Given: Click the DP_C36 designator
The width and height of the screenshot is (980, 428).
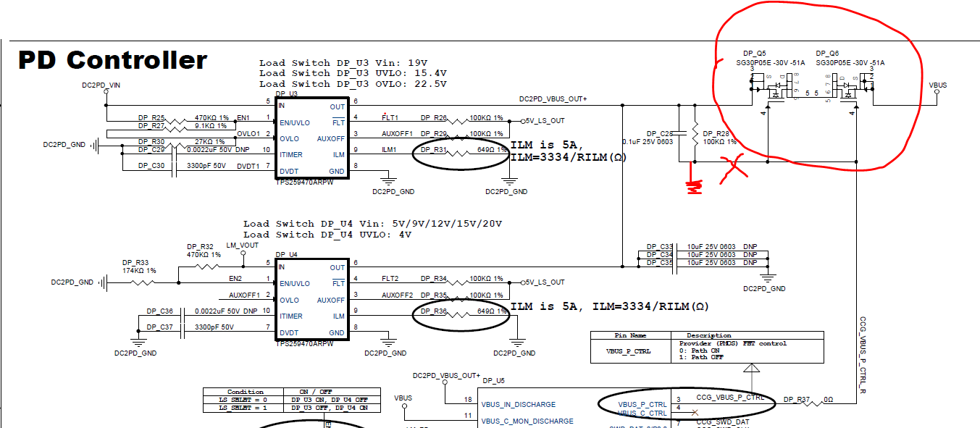Looking at the screenshot, I should [x=160, y=311].
